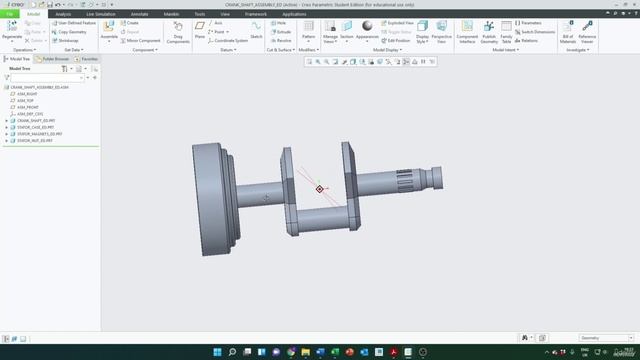The image size is (640, 360).
Task: Open the Windows Start menu
Action: [217, 352]
